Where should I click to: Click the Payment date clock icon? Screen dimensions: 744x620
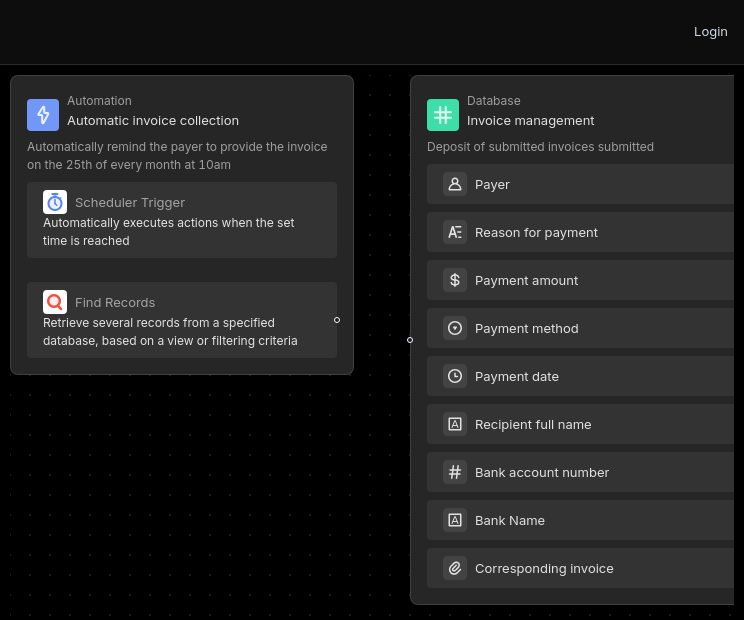click(x=455, y=376)
